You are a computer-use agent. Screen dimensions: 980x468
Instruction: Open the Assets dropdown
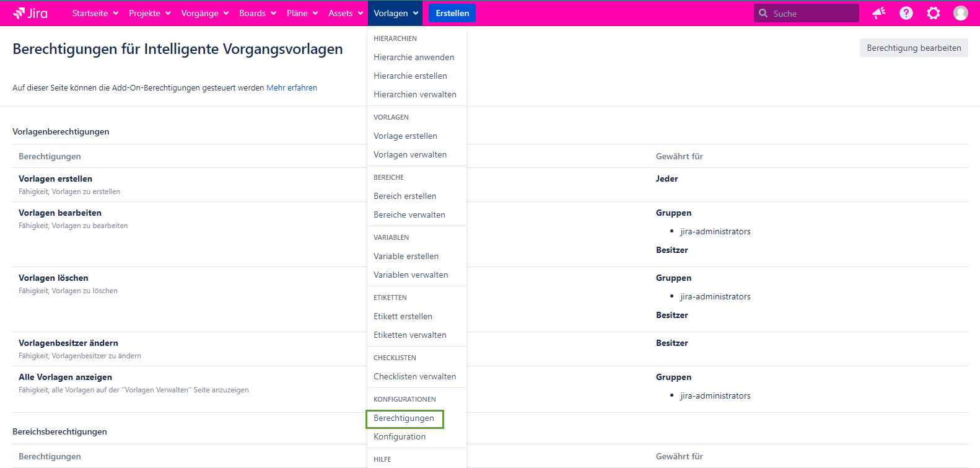point(345,13)
